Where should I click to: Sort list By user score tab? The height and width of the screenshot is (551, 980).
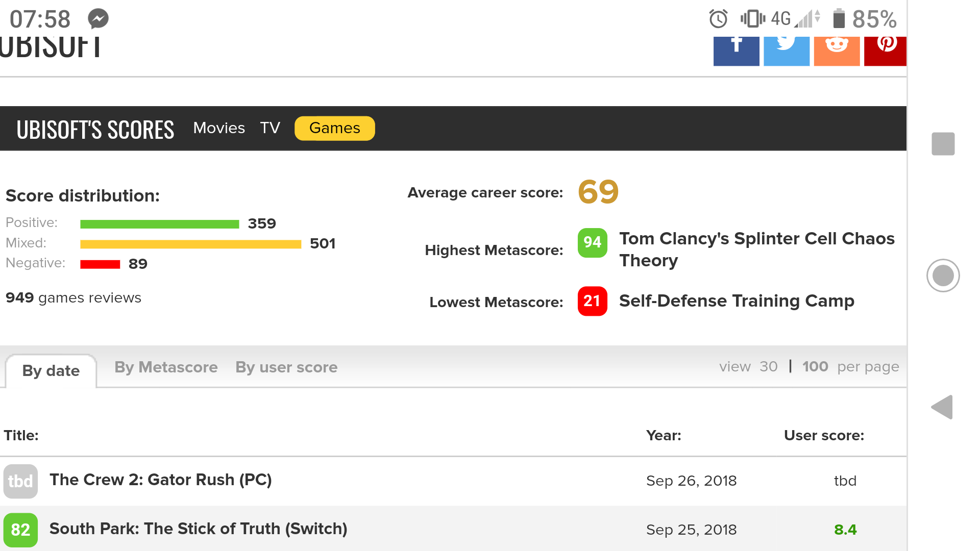click(286, 367)
